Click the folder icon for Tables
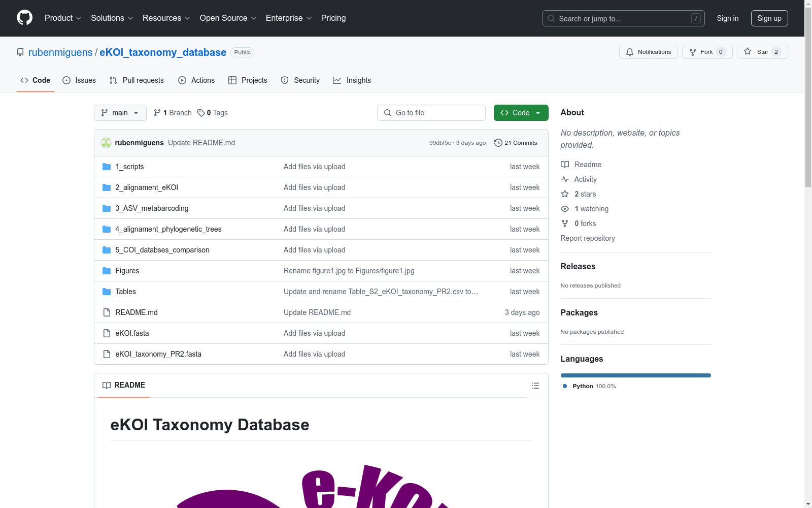Viewport: 812px width, 508px height. point(107,292)
